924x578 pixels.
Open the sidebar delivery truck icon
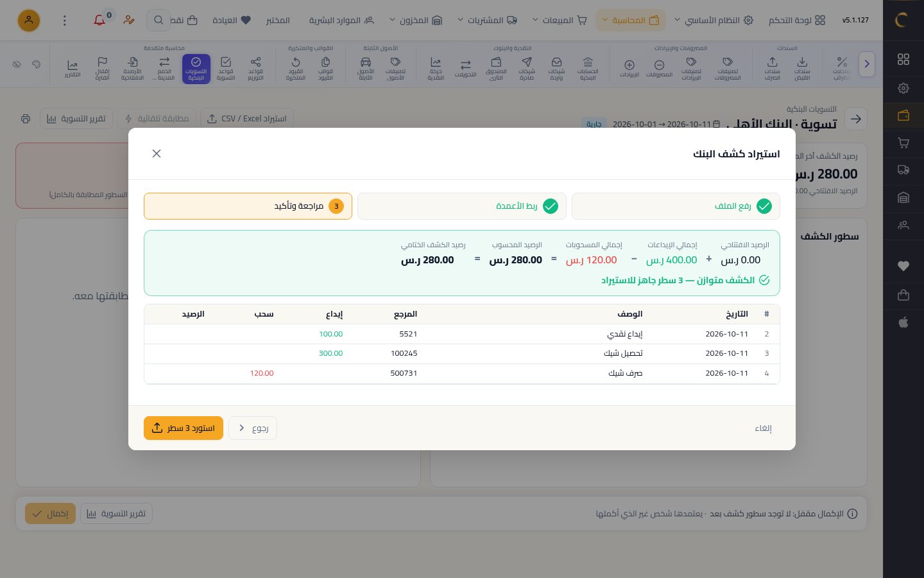[903, 170]
